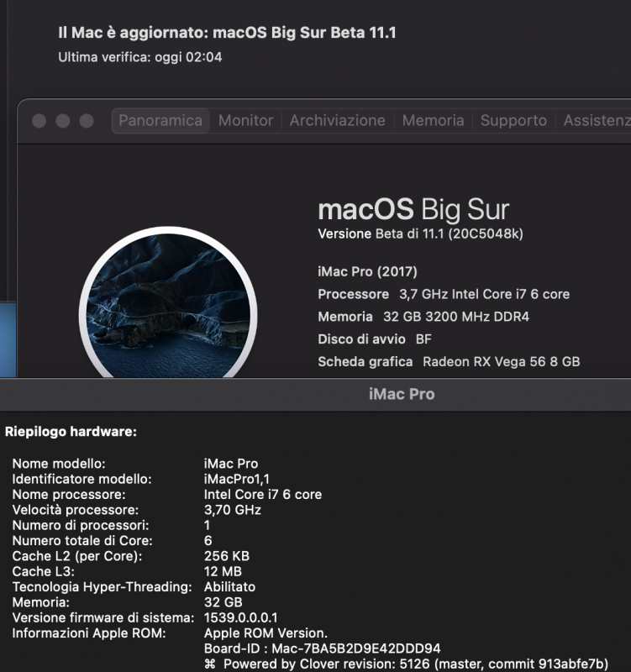Click the Big Sur wallpaper circle image
631x672 pixels.
(169, 302)
